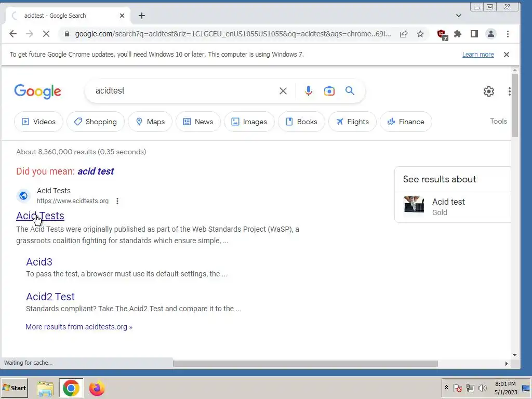Open Windows Explorer from the taskbar

pos(45,389)
